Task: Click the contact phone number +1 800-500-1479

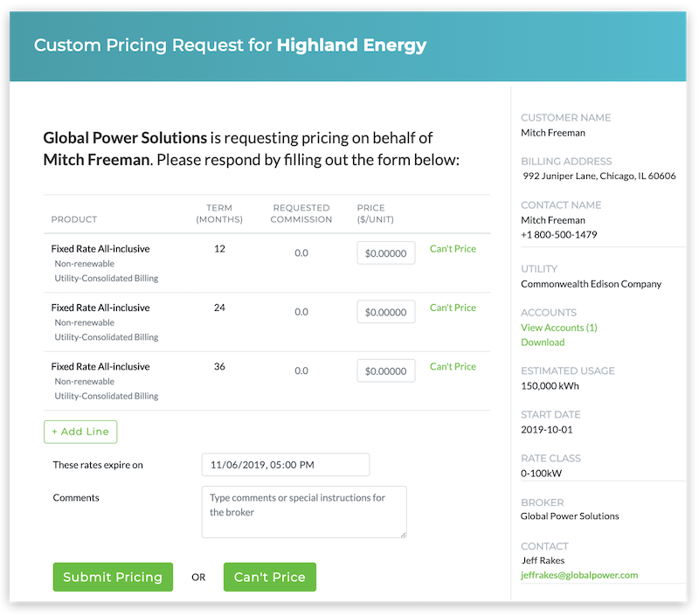Action: coord(559,235)
